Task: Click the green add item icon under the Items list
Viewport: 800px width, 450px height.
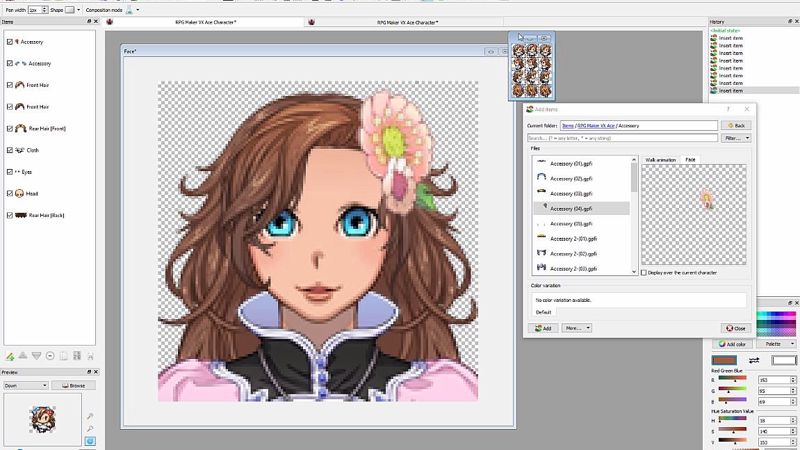Action: pyautogui.click(x=10, y=356)
